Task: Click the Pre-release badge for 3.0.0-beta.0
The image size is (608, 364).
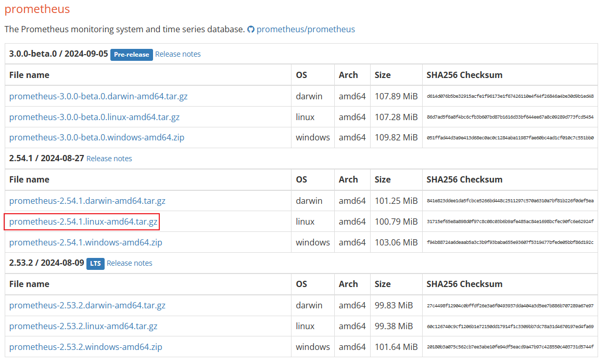Action: (132, 55)
